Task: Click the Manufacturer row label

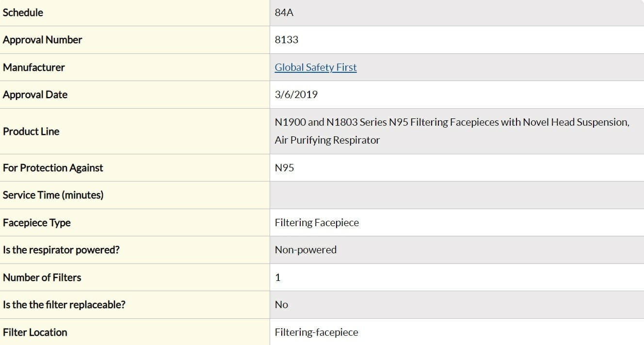Action: 34,67
